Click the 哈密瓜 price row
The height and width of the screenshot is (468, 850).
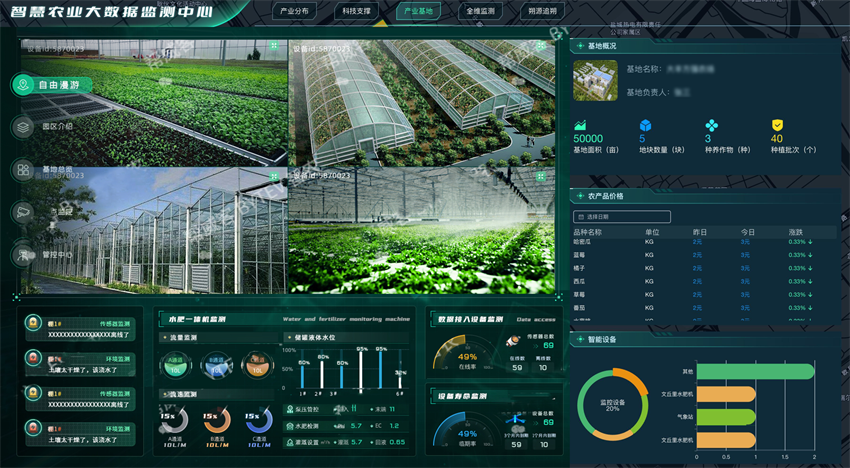coord(703,242)
